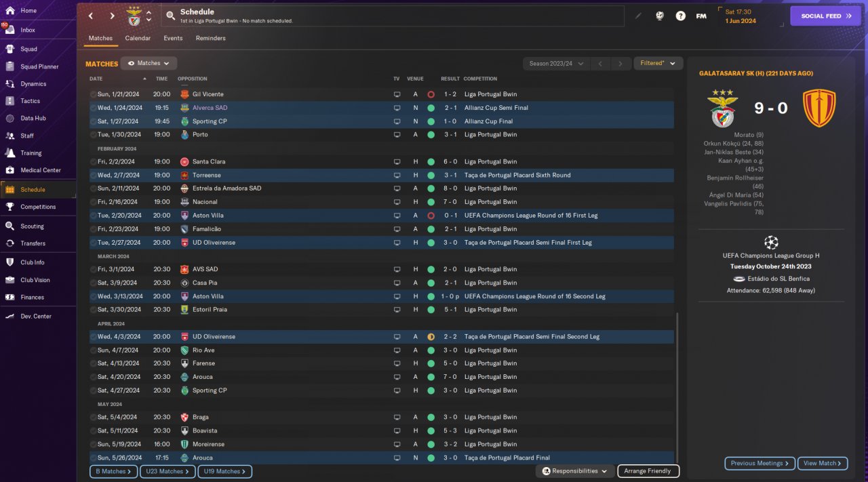This screenshot has width=868, height=482.
Task: Click the TV icon for Gil Vicente row
Action: click(x=397, y=94)
